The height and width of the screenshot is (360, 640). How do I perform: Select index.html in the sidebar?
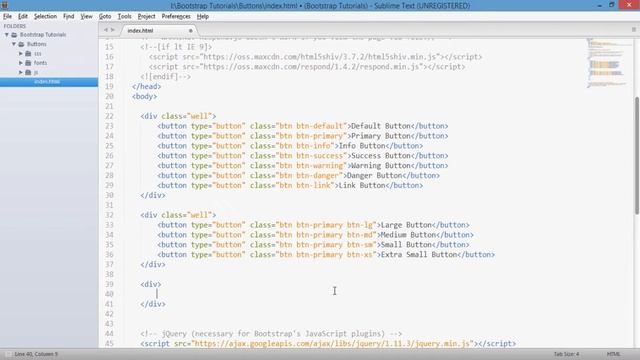[49, 82]
